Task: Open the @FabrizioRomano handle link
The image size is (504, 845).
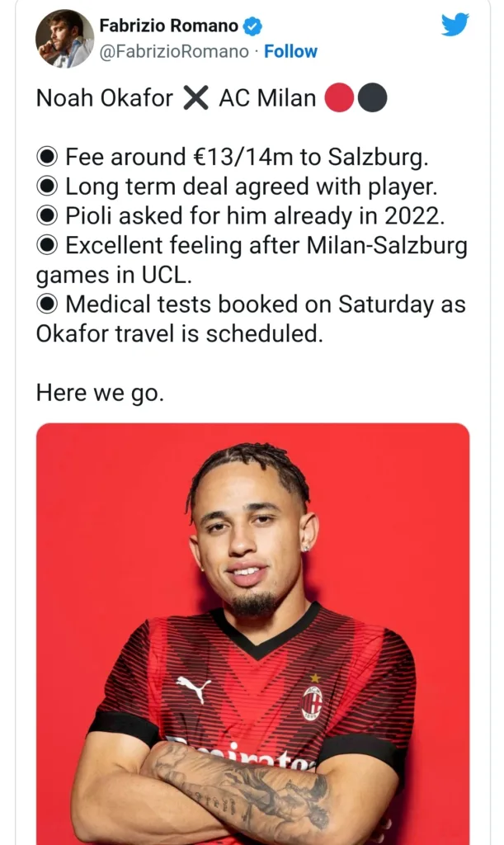Action: pos(175,51)
